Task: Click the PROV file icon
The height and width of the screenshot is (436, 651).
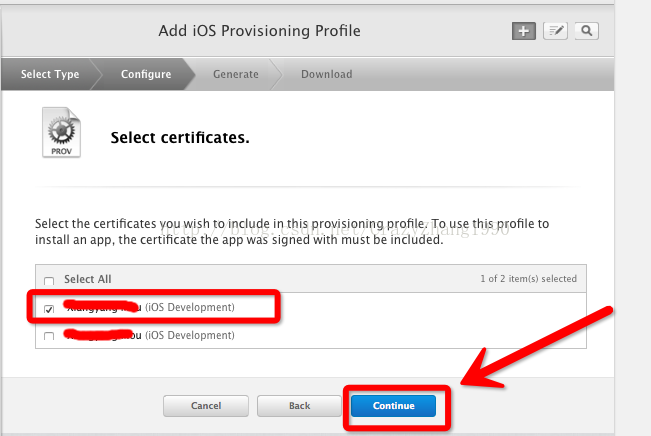Action: point(60,136)
